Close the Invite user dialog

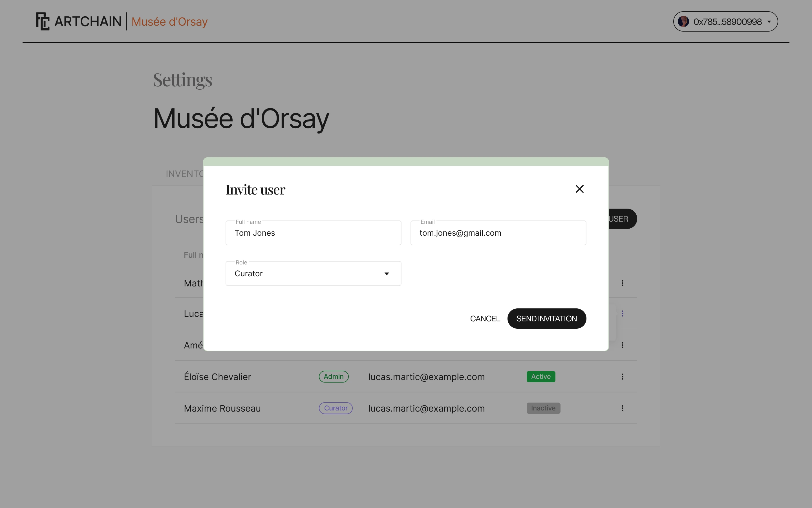(x=579, y=189)
